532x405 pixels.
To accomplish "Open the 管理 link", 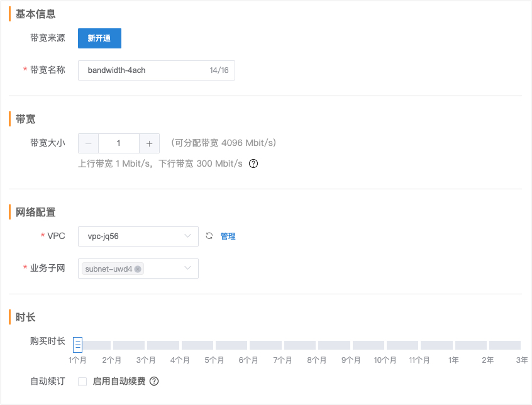I will (228, 236).
